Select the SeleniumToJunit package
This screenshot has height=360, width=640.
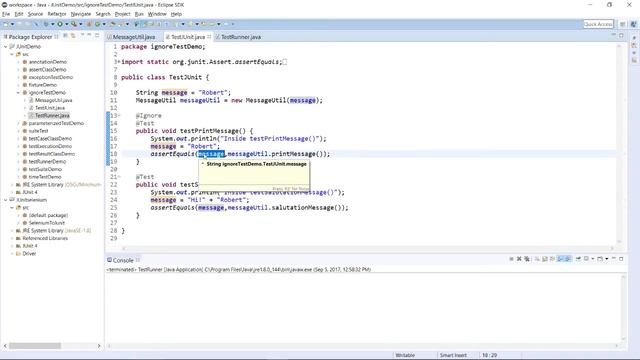click(x=47, y=223)
